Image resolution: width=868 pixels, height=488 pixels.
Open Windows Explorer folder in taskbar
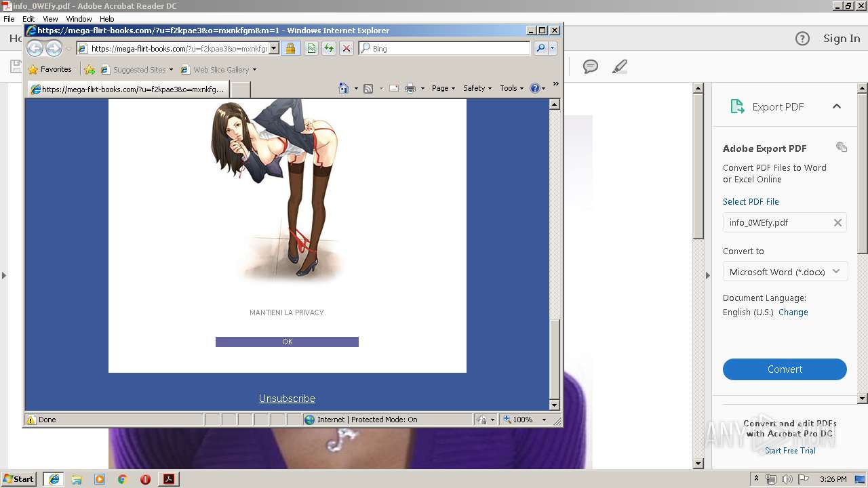(x=77, y=479)
